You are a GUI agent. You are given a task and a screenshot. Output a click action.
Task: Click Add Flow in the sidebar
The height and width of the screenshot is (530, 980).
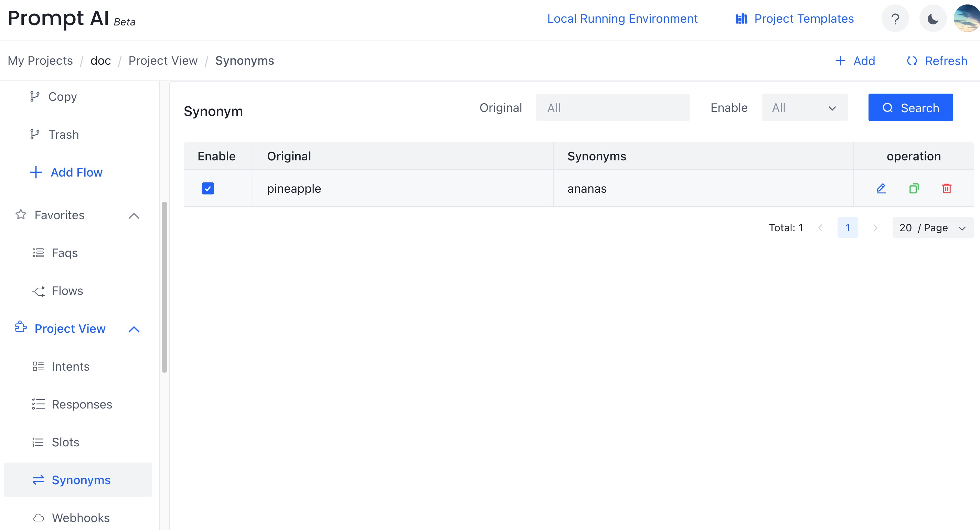coord(66,172)
